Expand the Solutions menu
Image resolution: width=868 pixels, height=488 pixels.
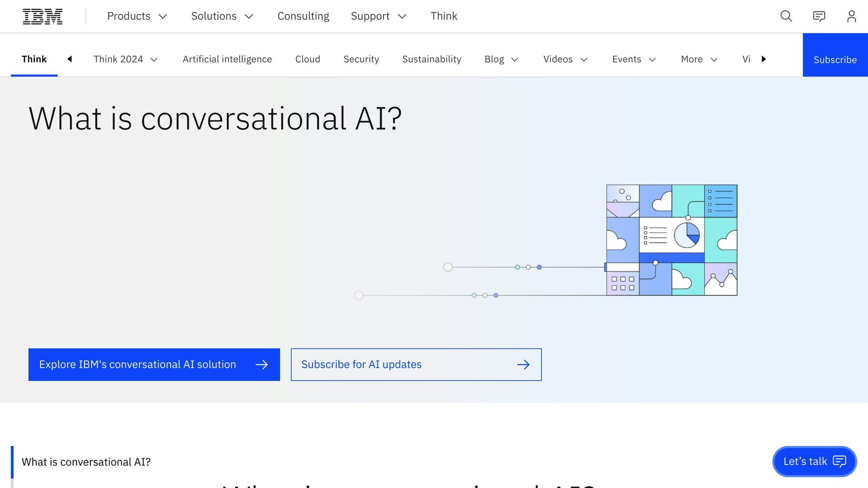(222, 16)
